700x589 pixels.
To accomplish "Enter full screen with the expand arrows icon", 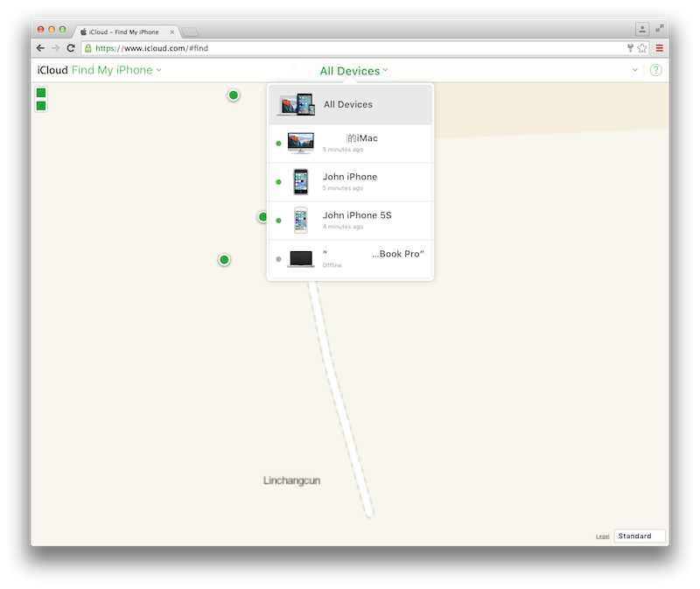I will (x=660, y=29).
